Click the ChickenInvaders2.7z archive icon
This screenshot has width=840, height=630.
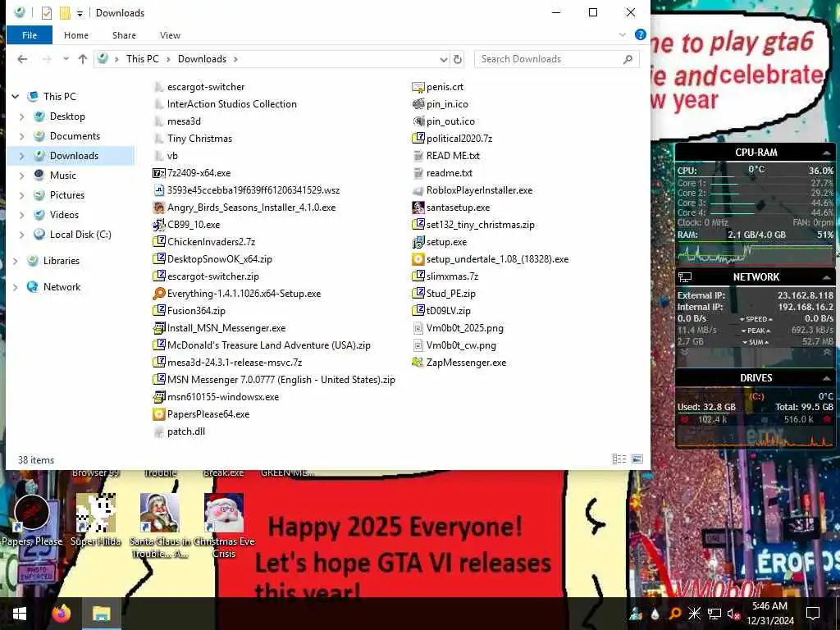tap(158, 242)
